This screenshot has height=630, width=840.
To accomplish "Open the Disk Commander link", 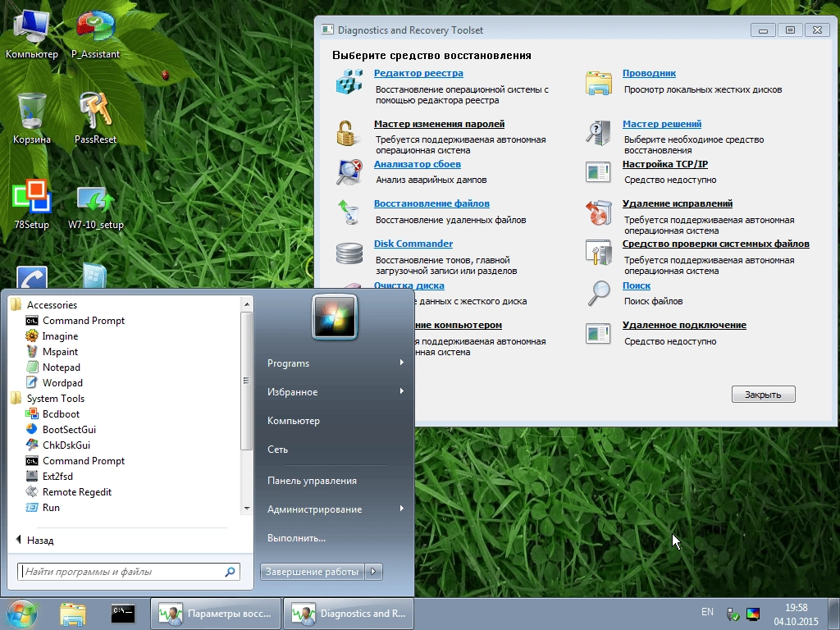I will pyautogui.click(x=413, y=244).
